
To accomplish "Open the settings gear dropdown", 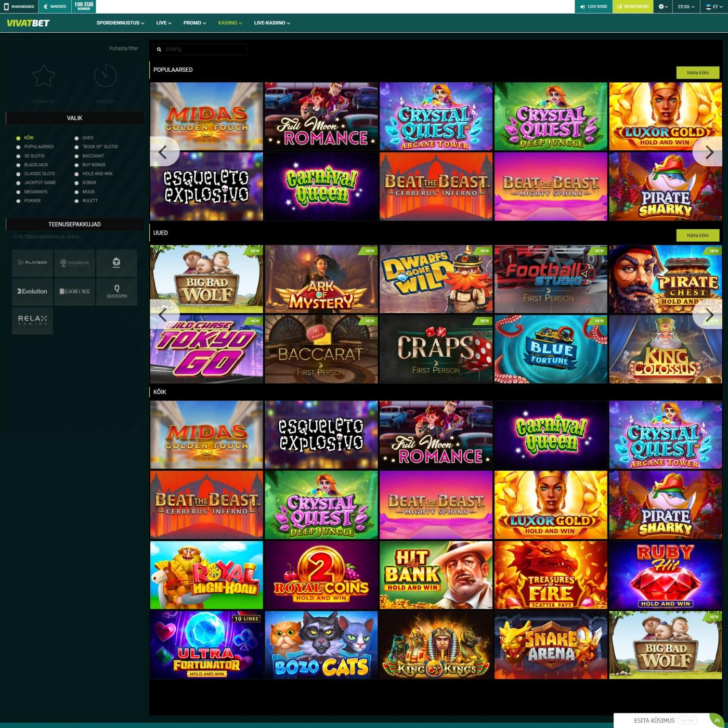I will tap(663, 7).
